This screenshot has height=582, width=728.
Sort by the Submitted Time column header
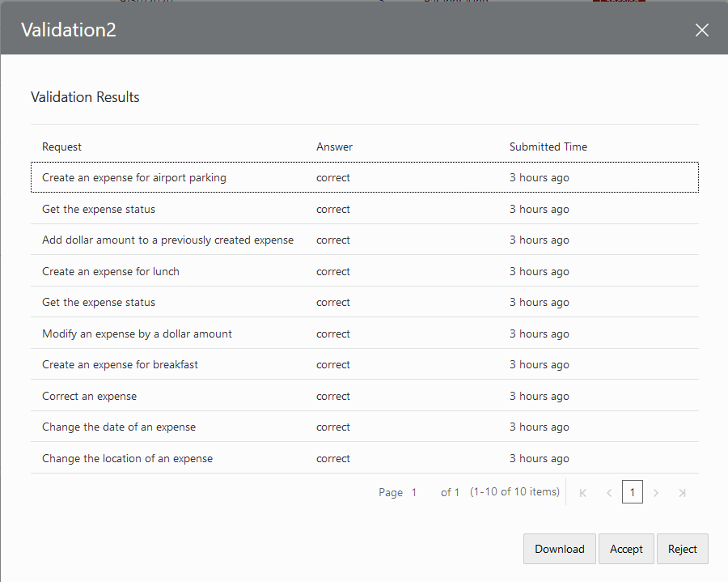click(548, 147)
